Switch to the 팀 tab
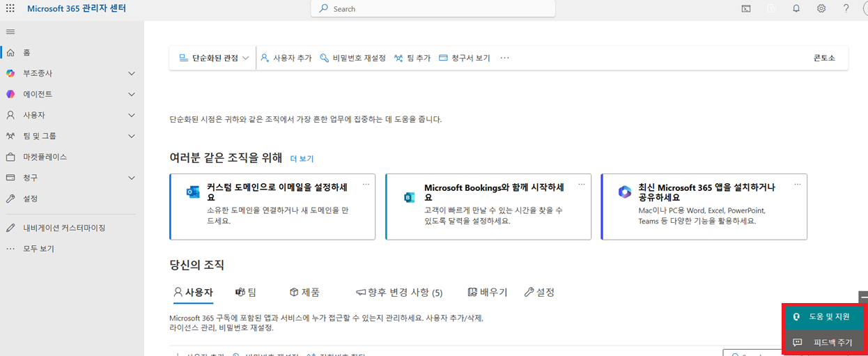Screen dimensions: 868x356 tap(246, 293)
